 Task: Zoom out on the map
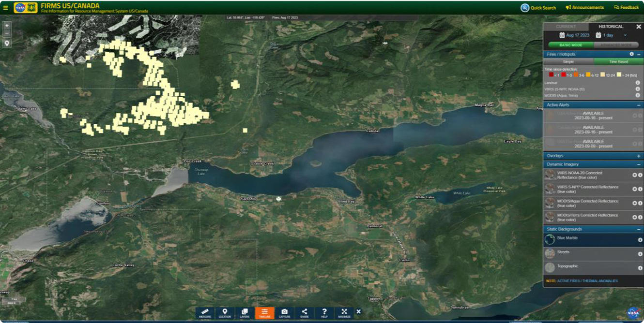point(7,34)
